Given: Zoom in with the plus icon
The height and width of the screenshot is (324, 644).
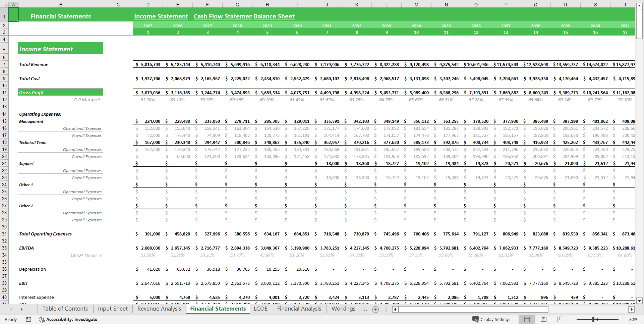Looking at the screenshot, I should point(622,319).
